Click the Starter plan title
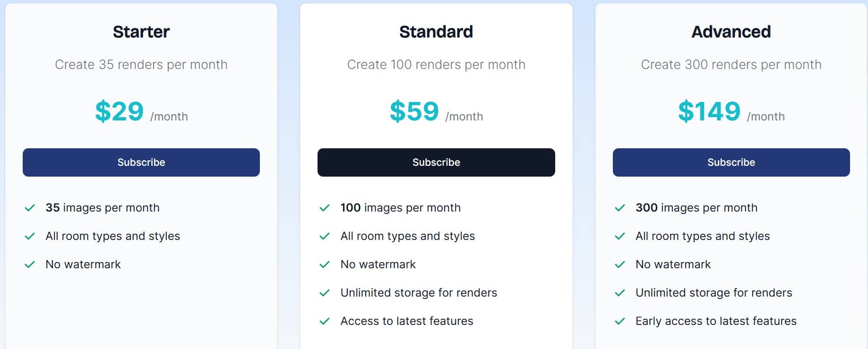868x349 pixels. (x=141, y=32)
